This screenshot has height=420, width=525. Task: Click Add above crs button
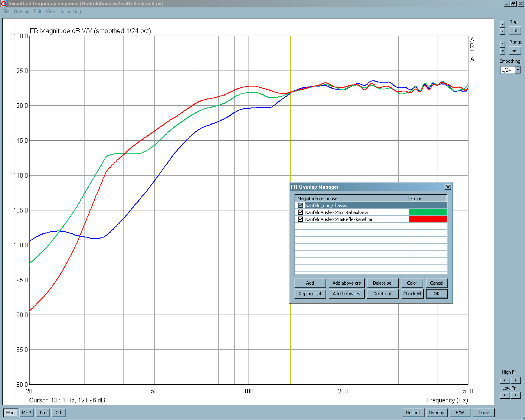[347, 283]
